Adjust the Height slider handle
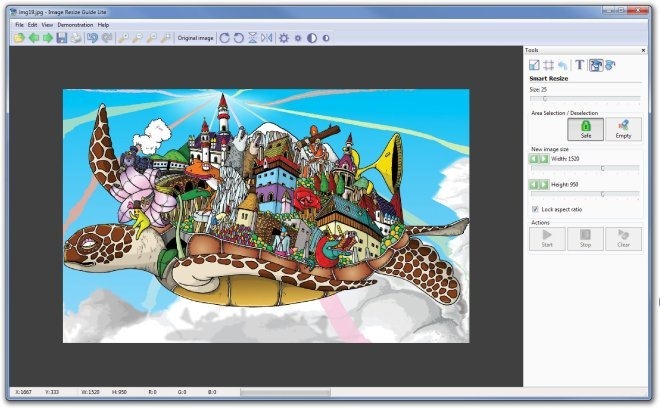This screenshot has width=660, height=409. point(602,194)
